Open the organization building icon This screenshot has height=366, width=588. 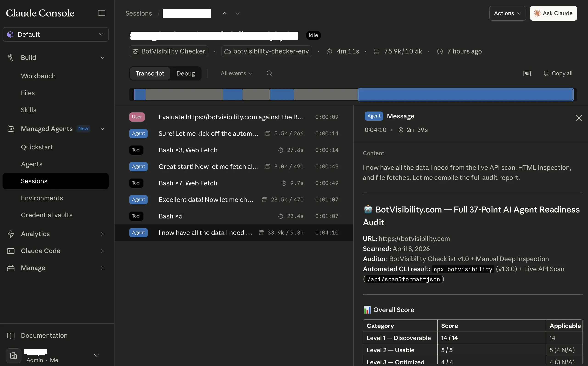[14, 355]
